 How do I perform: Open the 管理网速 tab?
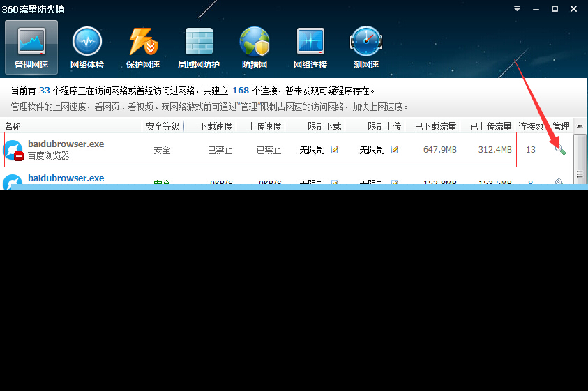31,47
